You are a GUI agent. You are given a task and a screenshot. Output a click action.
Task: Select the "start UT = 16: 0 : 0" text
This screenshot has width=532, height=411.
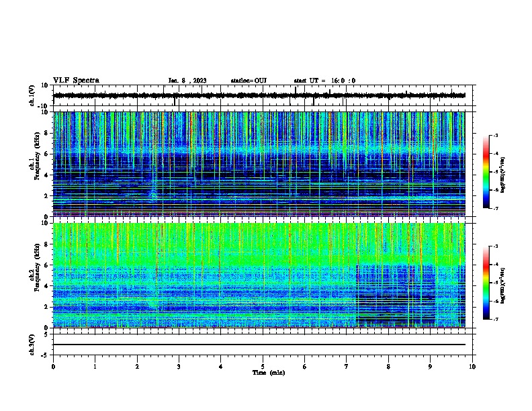(x=324, y=81)
